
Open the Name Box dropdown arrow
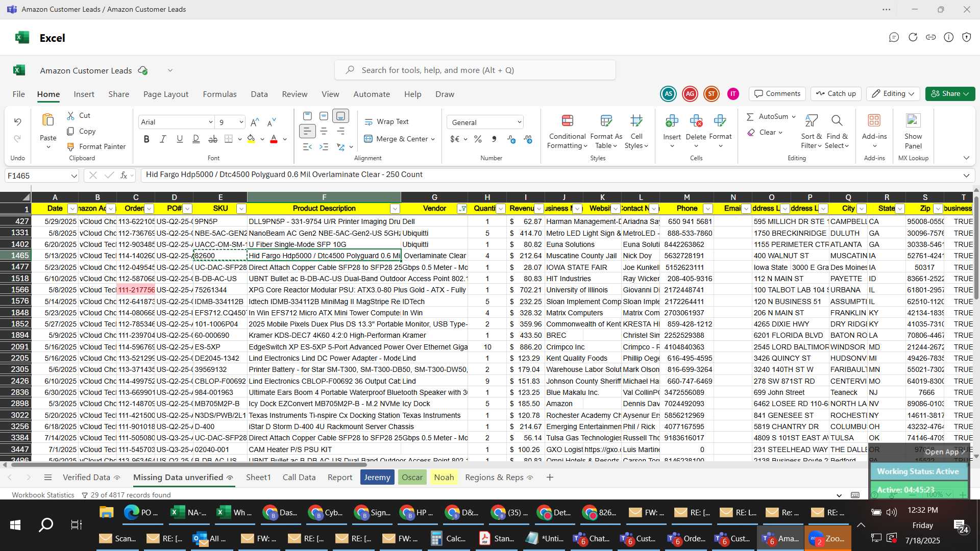pyautogui.click(x=74, y=176)
